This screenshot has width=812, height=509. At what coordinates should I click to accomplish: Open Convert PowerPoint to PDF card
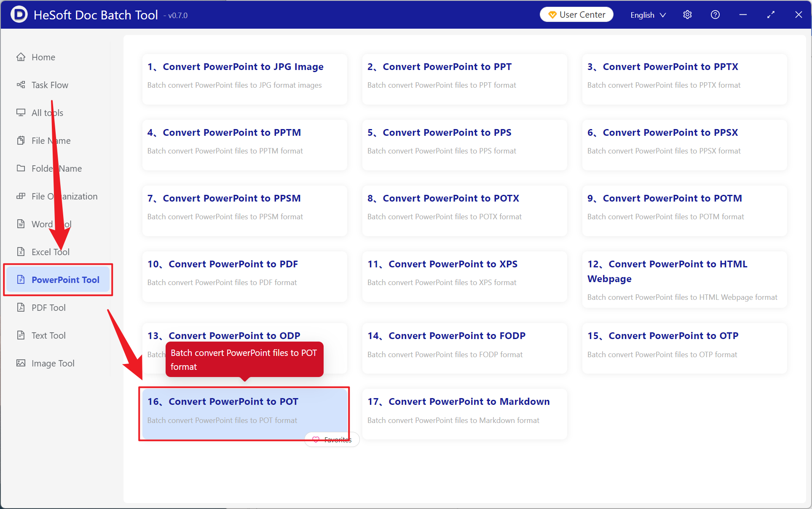(x=245, y=276)
